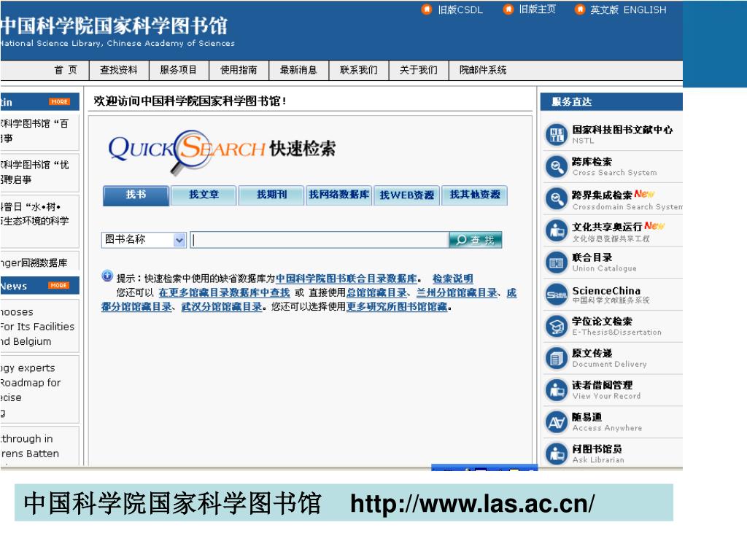This screenshot has width=747, height=560.
Task: Click MORE badge in News header
Action: click(58, 285)
